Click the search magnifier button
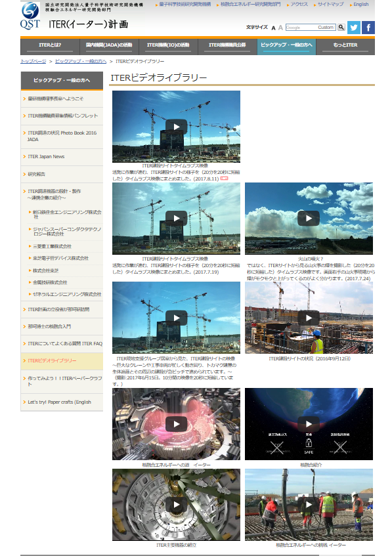This screenshot has width=392, height=556. (x=341, y=28)
